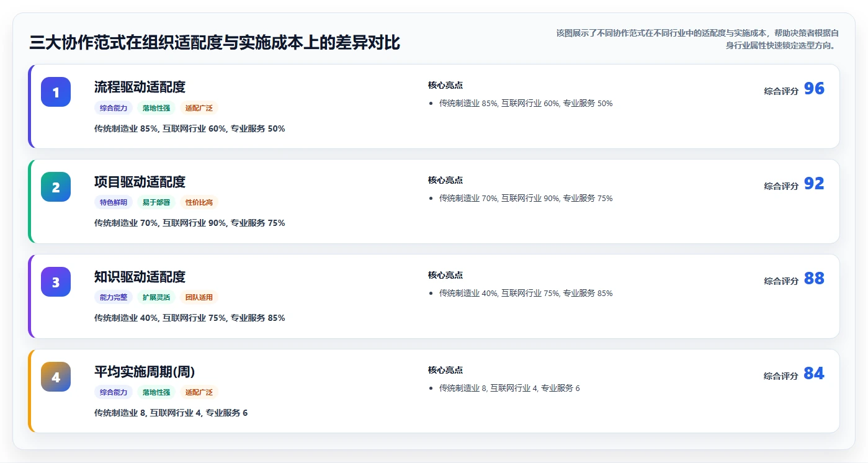Click 综合评分 label beside score 96
868x463 pixels.
781,91
